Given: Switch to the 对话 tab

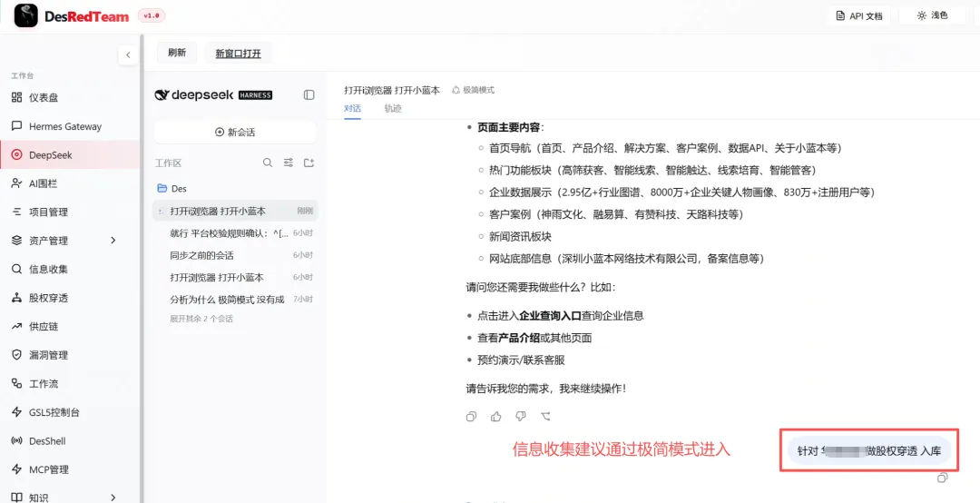Looking at the screenshot, I should coord(352,108).
